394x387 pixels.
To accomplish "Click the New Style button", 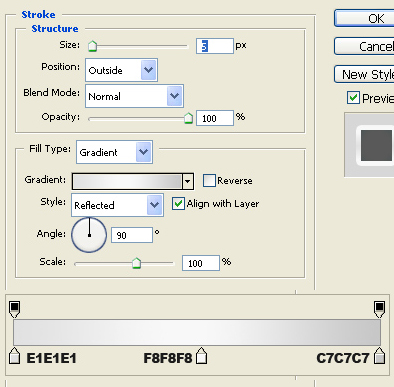I will point(364,74).
